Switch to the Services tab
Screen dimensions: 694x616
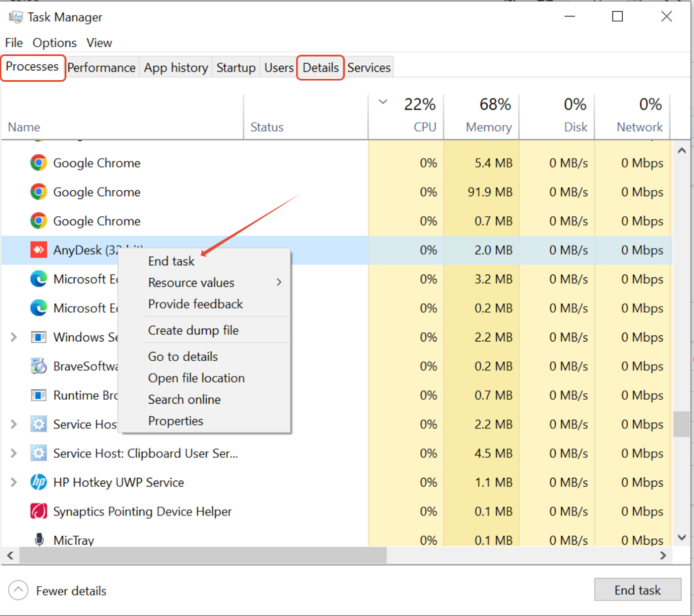pyautogui.click(x=369, y=68)
